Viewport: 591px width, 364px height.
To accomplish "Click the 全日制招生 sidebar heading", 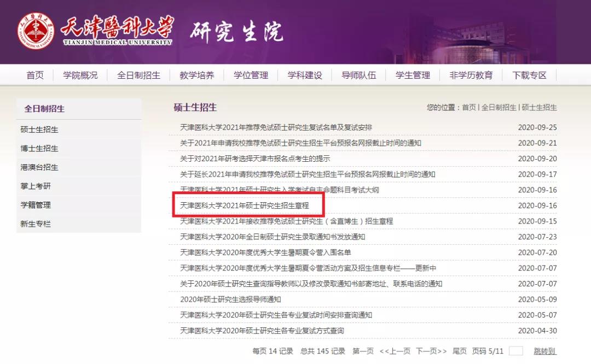I will coord(44,109).
